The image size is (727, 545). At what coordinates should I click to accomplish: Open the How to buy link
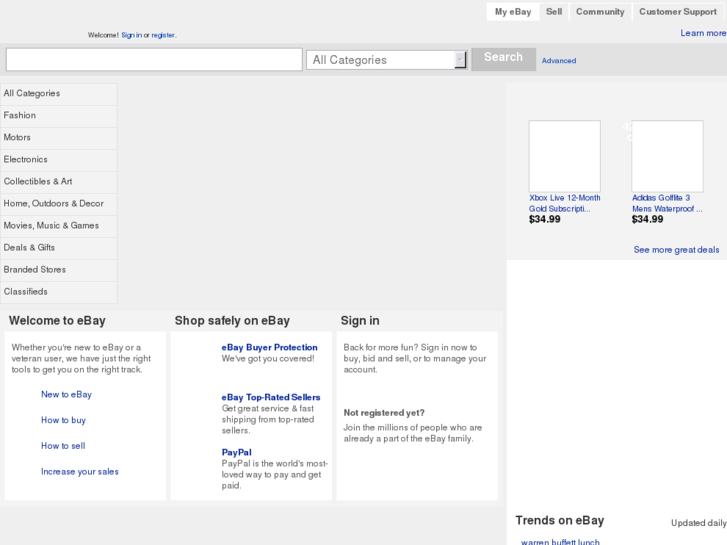tap(64, 420)
